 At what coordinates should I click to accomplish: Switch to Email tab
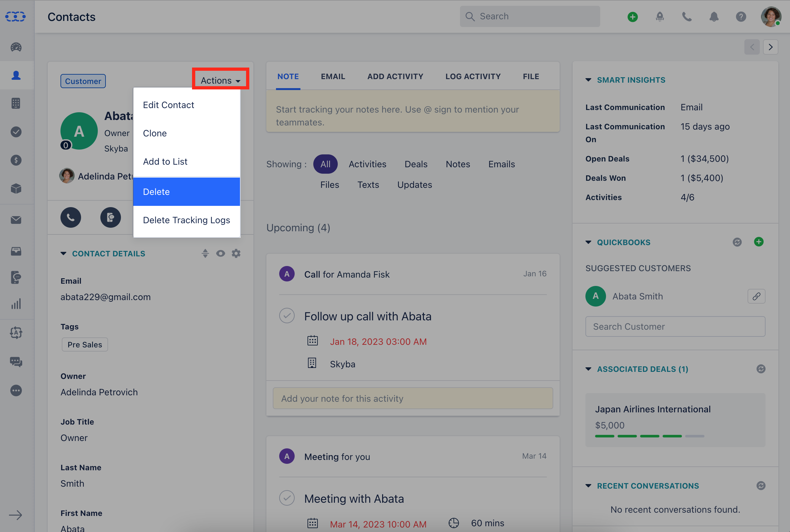[333, 76]
